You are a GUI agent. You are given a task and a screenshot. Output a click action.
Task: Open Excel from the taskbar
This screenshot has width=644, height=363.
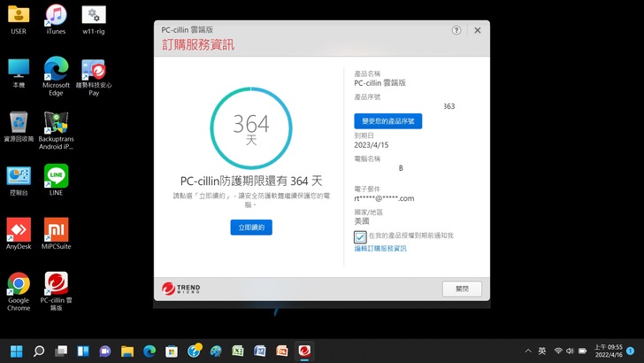point(238,351)
